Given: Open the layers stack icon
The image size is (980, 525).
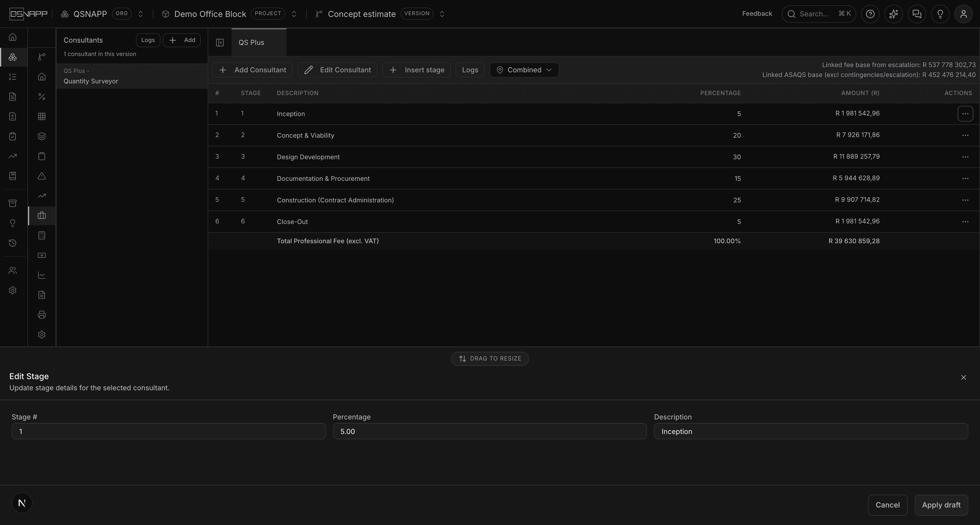Looking at the screenshot, I should [x=42, y=136].
